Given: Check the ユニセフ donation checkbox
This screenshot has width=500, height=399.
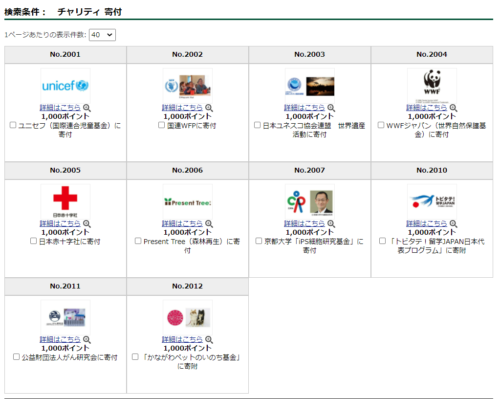Looking at the screenshot, I should (x=13, y=125).
